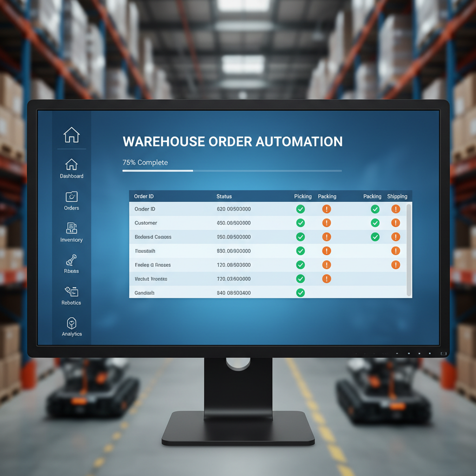Click orange Shipping alert in Customer row
This screenshot has width=476, height=476.
click(396, 223)
